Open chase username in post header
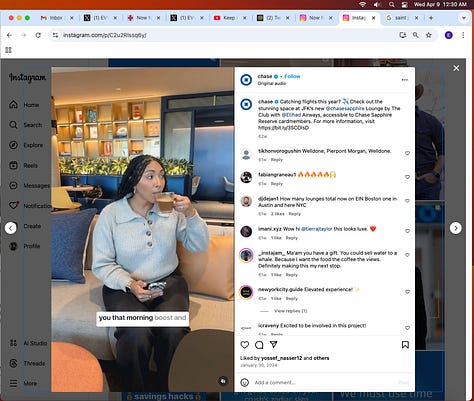474x401 pixels. pyautogui.click(x=265, y=76)
